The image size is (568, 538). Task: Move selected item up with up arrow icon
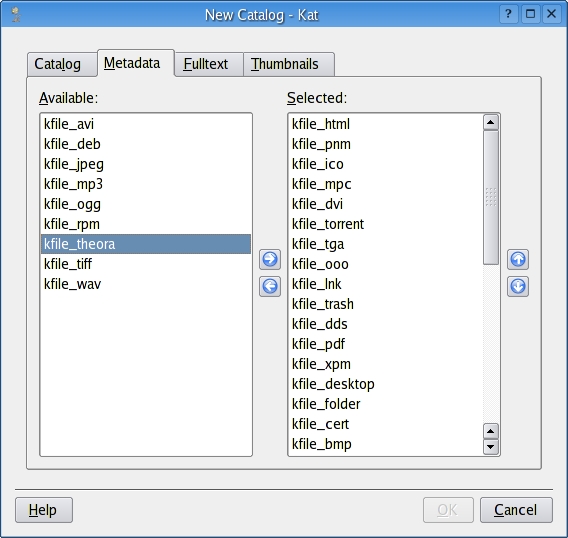pyautogui.click(x=518, y=259)
